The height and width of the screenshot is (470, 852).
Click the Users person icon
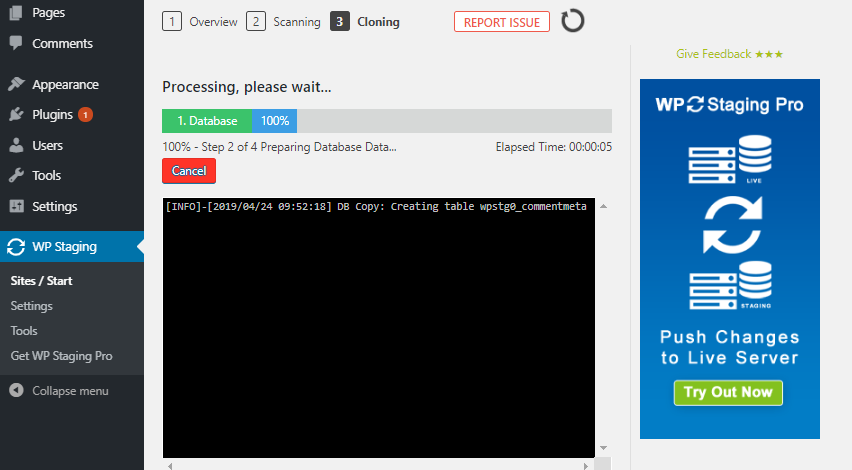click(x=16, y=145)
